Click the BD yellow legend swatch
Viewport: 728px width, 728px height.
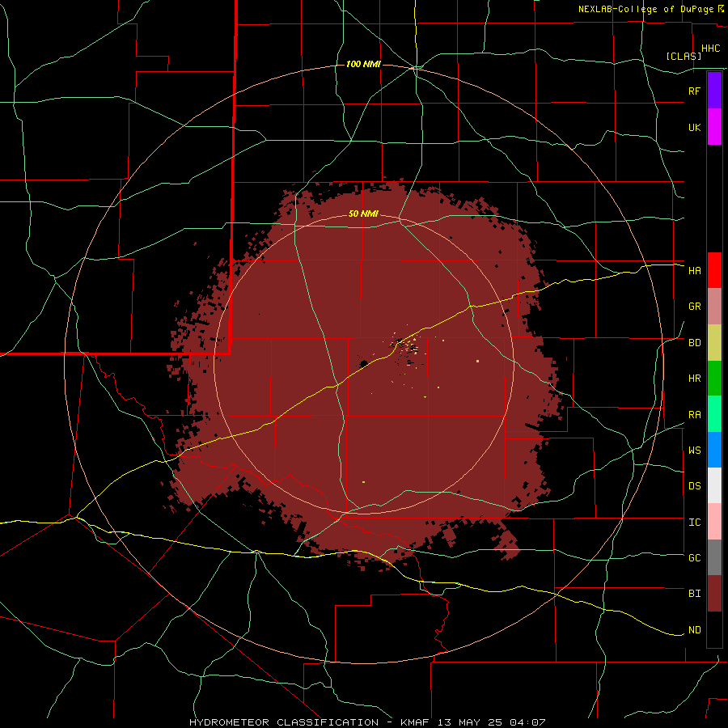tap(714, 343)
